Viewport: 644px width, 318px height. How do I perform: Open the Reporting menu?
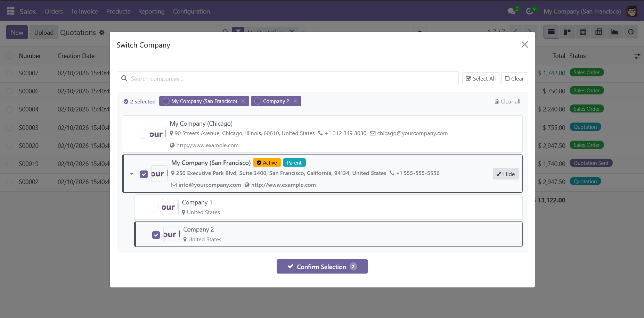[x=151, y=11]
